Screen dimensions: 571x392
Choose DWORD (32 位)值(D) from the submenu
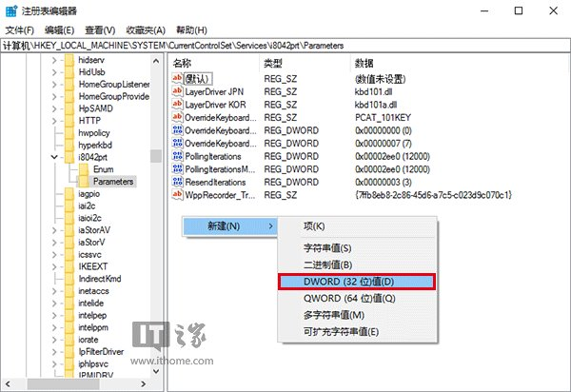pyautogui.click(x=355, y=282)
